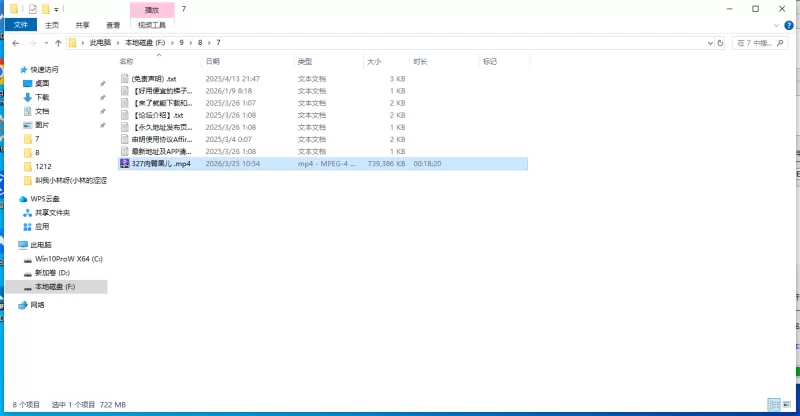Go to folder 8 in breadcrumb path
800x416 pixels.
pos(200,43)
